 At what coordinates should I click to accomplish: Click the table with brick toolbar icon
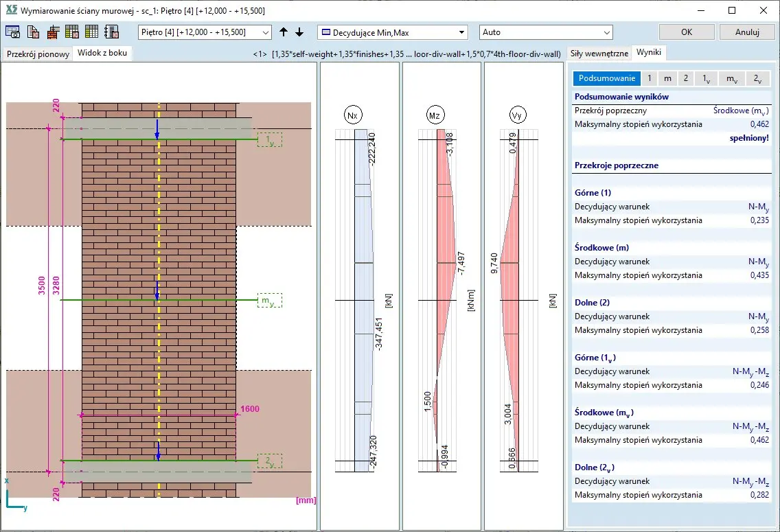pos(72,32)
